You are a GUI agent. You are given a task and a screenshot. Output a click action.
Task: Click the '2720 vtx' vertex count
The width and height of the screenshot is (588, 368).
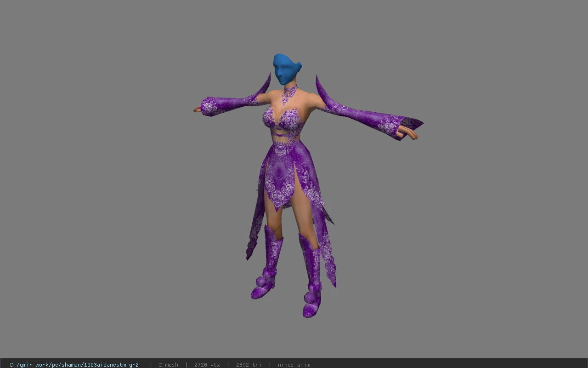(207, 365)
